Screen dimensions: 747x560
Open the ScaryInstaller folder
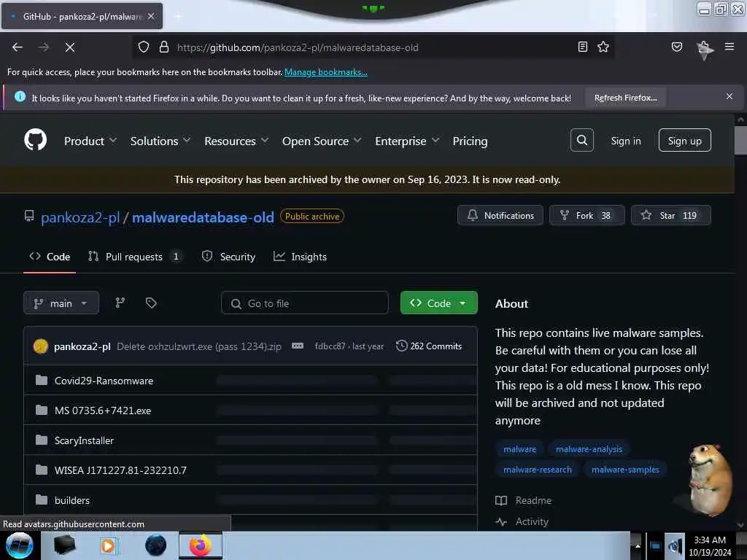pyautogui.click(x=84, y=440)
